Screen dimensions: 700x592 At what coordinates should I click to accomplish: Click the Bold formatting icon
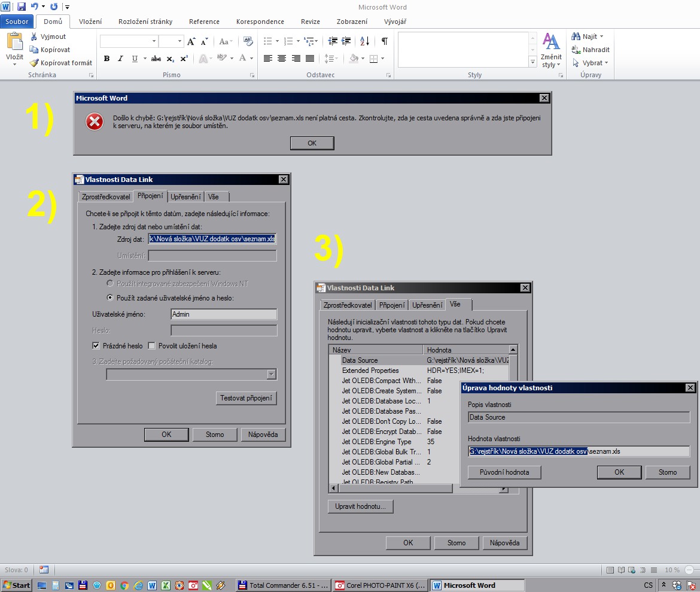point(106,59)
